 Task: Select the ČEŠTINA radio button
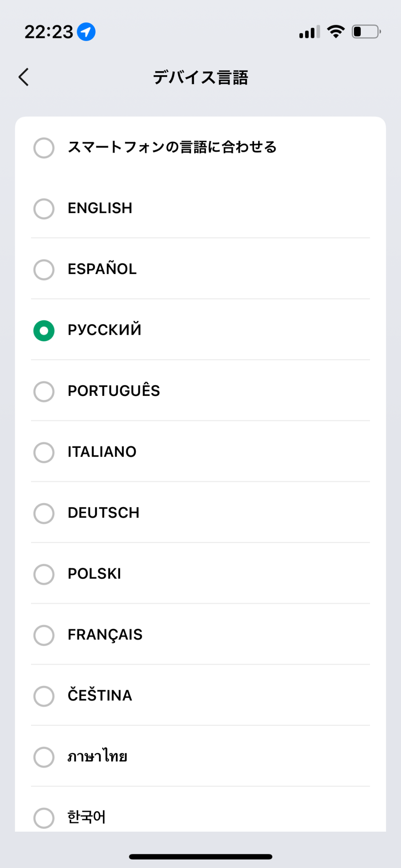click(44, 696)
